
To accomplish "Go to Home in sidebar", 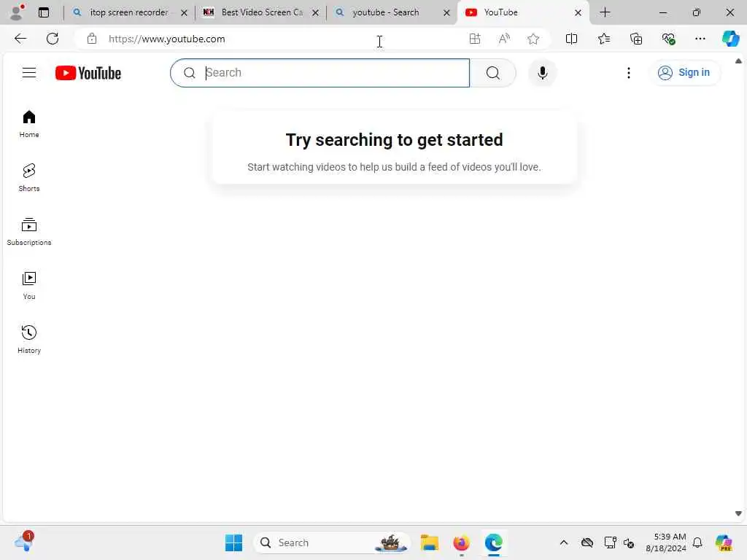I will pyautogui.click(x=29, y=124).
